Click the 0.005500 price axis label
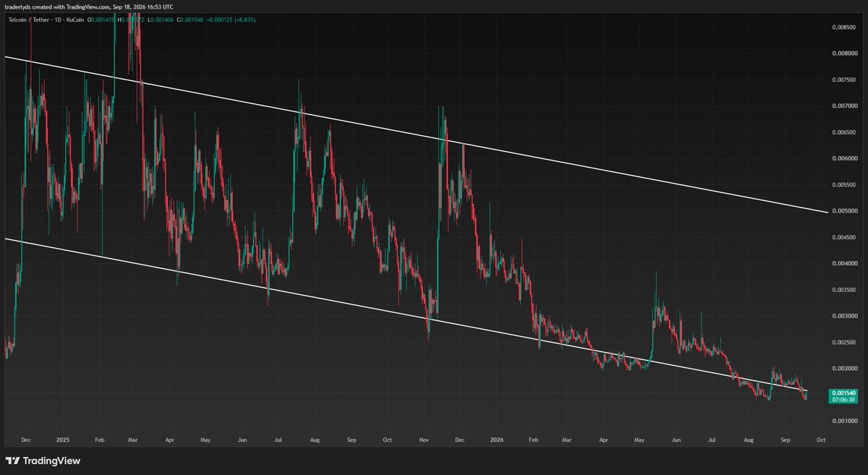 pyautogui.click(x=845, y=185)
